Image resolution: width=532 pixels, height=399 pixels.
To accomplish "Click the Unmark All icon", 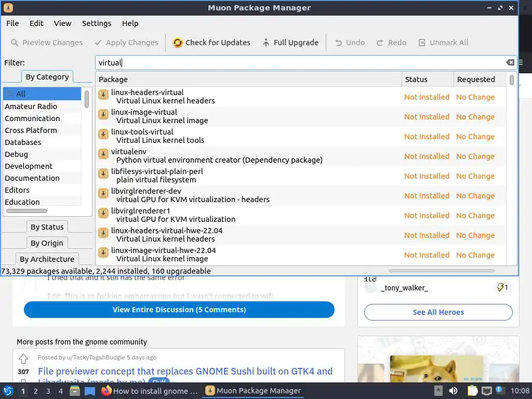I will 422,43.
